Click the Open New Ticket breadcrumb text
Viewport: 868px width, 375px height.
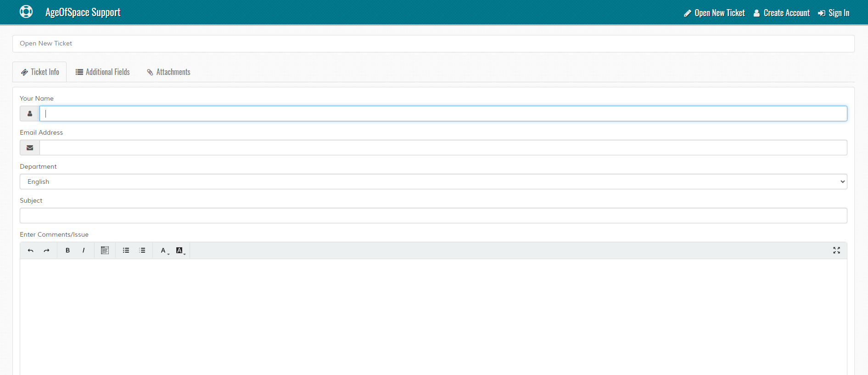pos(46,43)
